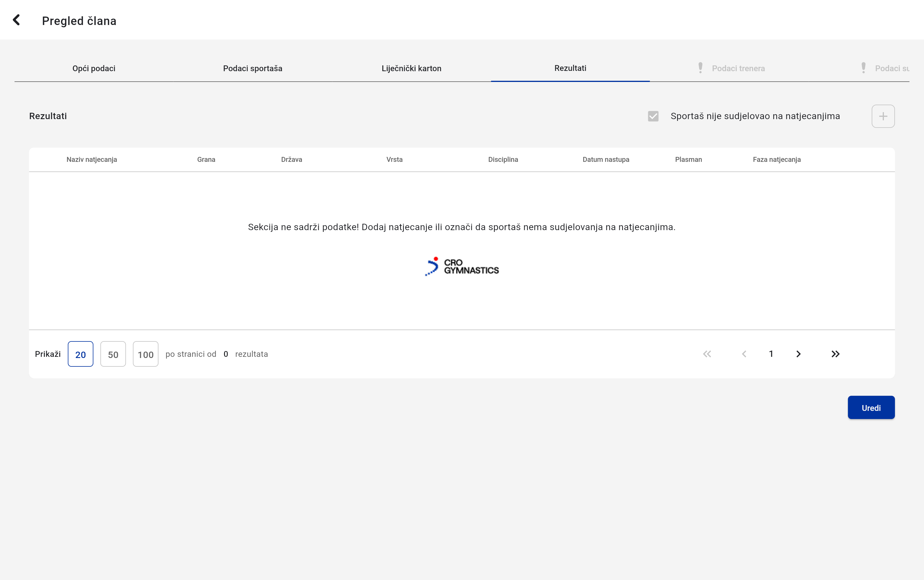This screenshot has height=580, width=924.
Task: Click the plus add result icon
Action: tap(882, 116)
